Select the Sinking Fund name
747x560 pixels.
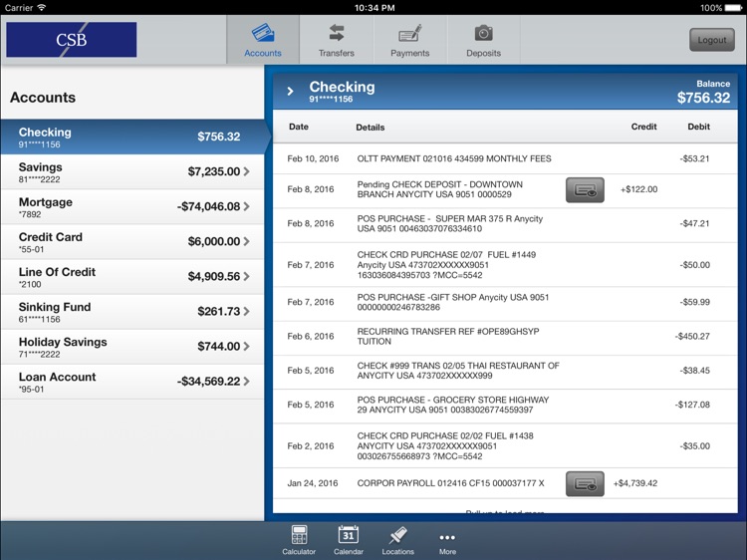[x=55, y=307]
